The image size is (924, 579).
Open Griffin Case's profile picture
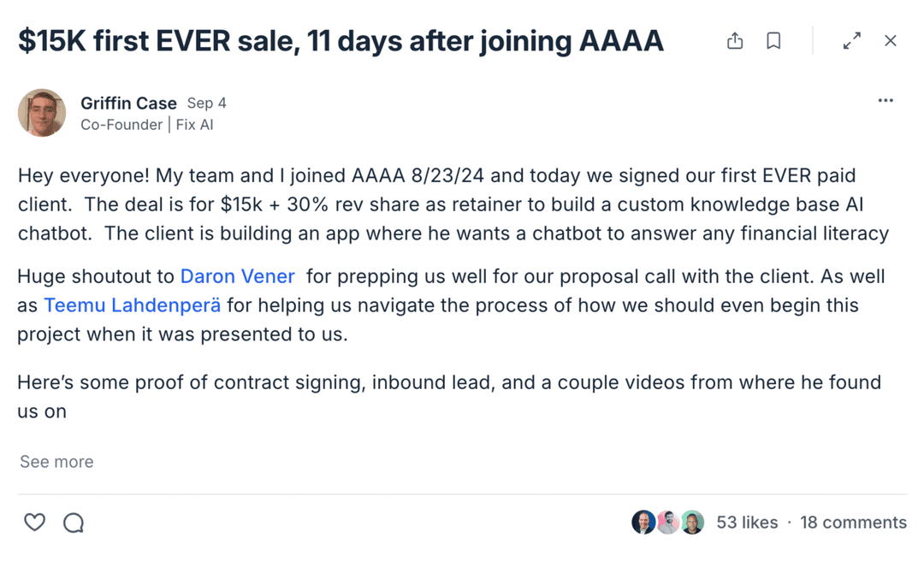click(42, 113)
